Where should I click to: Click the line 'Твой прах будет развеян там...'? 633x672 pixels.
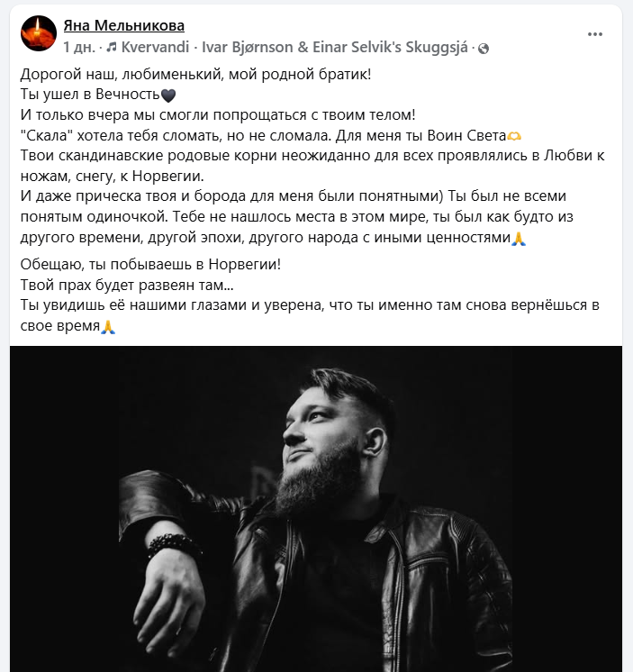click(127, 285)
